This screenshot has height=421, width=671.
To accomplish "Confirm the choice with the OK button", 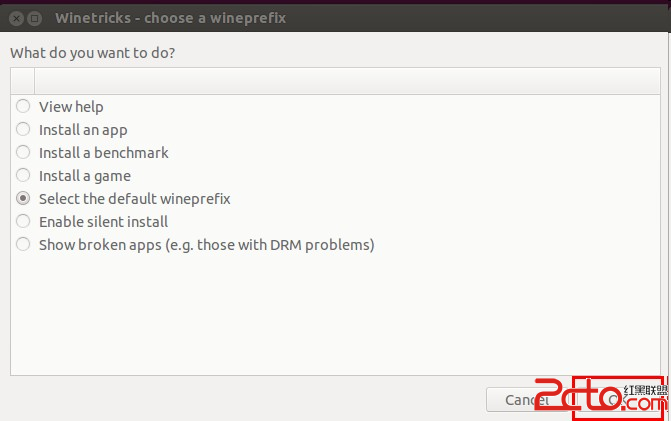I will (x=618, y=400).
